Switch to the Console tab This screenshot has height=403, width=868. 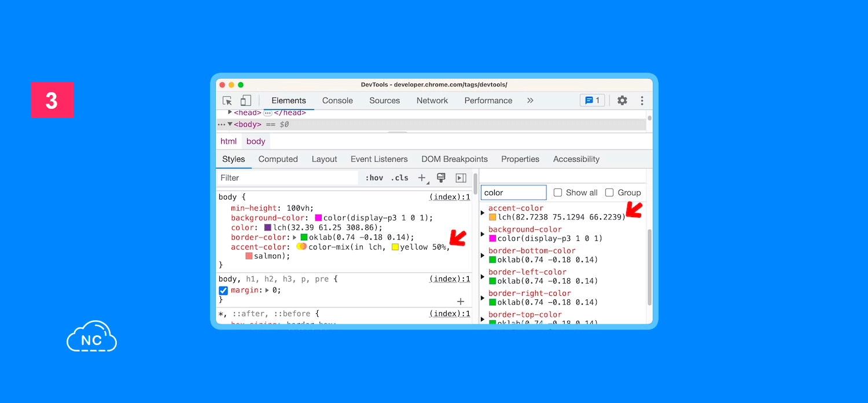click(337, 101)
